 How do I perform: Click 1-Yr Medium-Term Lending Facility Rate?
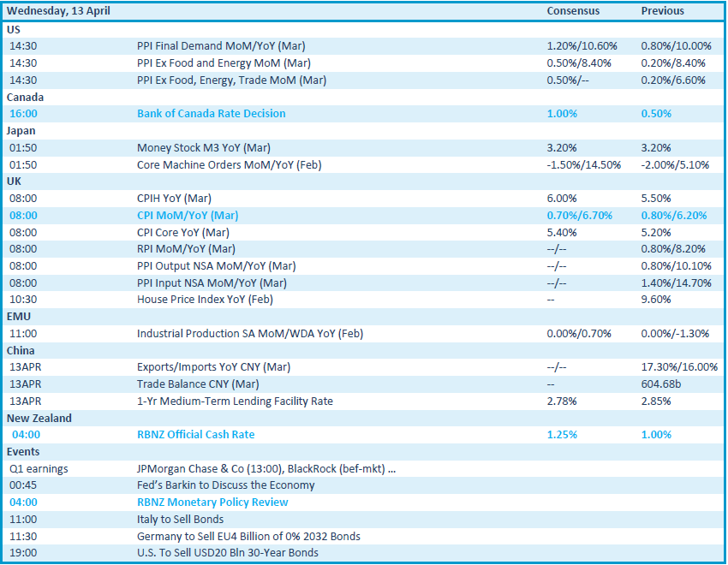[x=235, y=401]
